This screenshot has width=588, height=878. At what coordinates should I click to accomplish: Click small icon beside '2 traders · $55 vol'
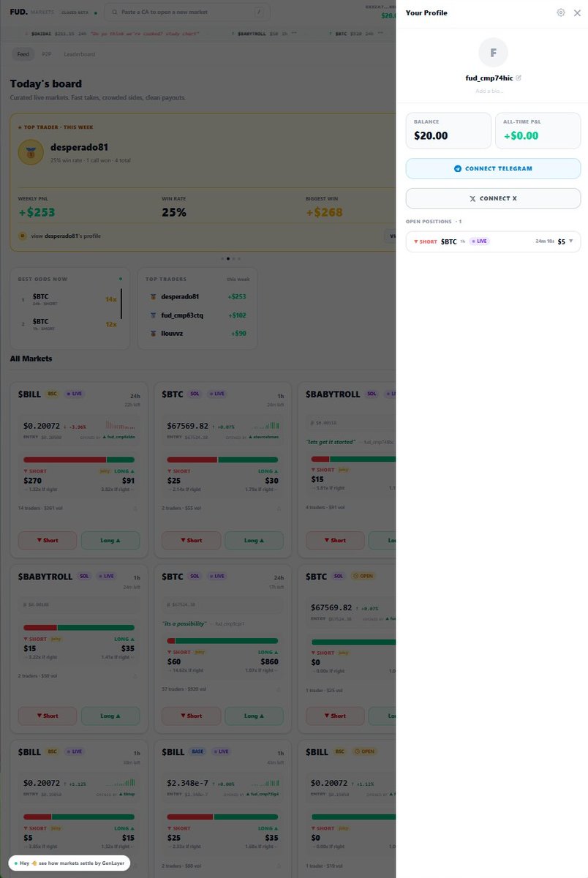click(x=278, y=508)
